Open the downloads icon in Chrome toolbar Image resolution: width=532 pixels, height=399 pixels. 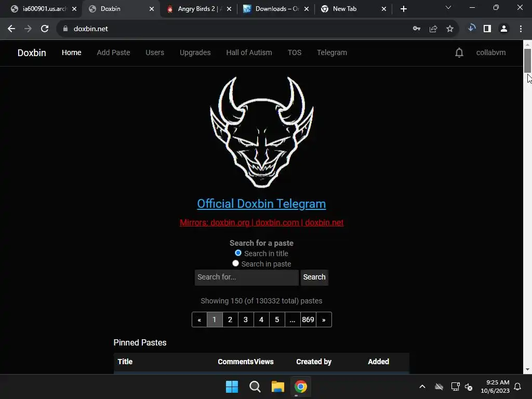click(x=471, y=28)
